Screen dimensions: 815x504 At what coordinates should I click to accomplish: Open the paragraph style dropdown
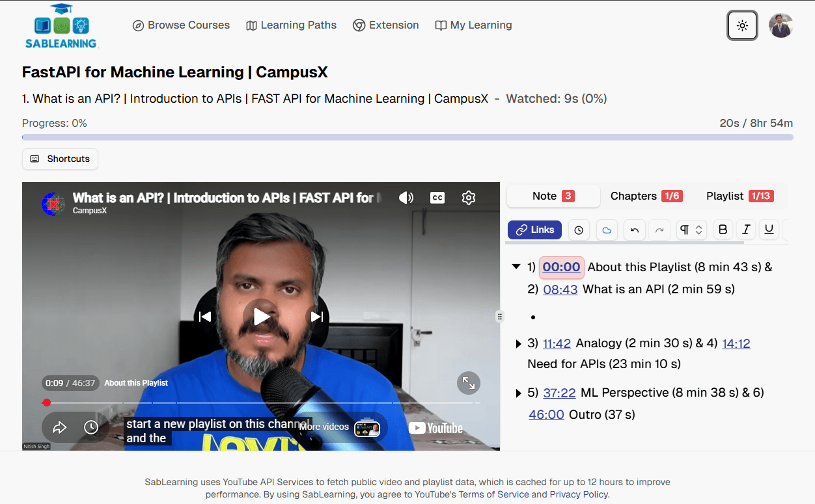tap(691, 230)
